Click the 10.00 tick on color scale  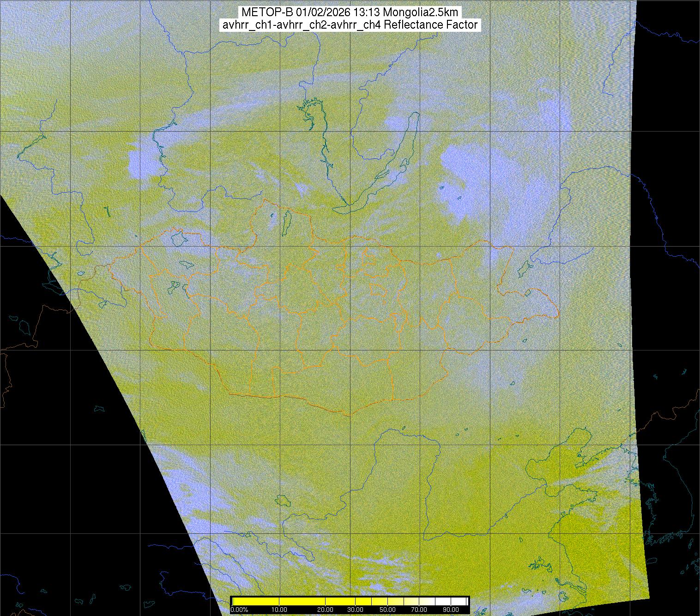click(279, 610)
